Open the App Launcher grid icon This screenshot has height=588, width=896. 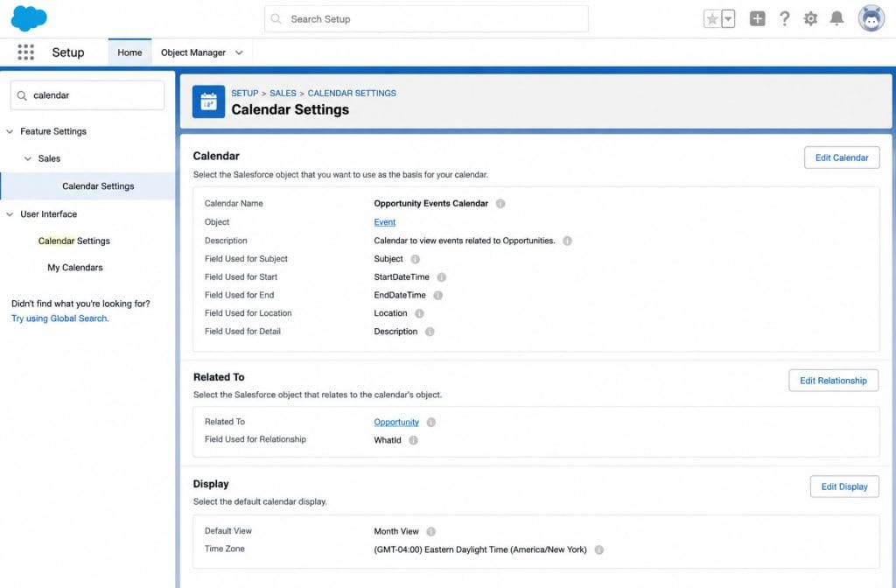coord(25,52)
